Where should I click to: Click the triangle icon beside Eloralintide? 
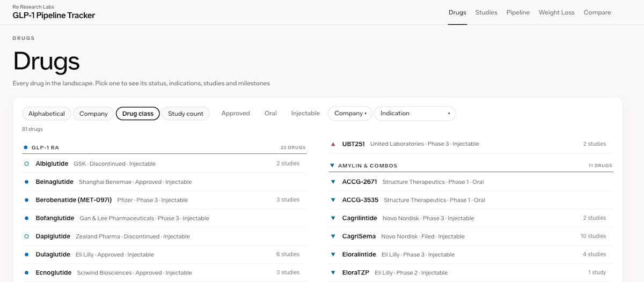(x=333, y=255)
